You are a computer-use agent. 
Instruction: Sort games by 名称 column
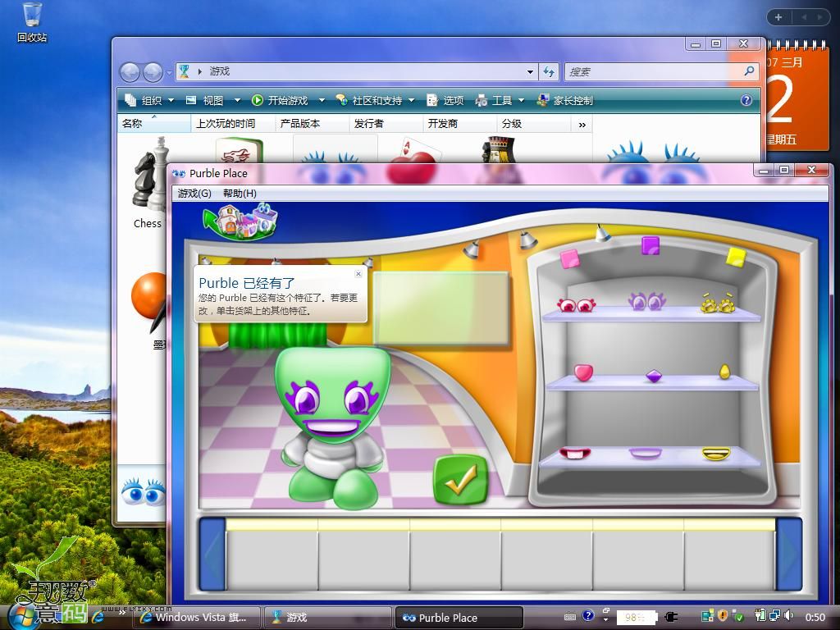(153, 123)
